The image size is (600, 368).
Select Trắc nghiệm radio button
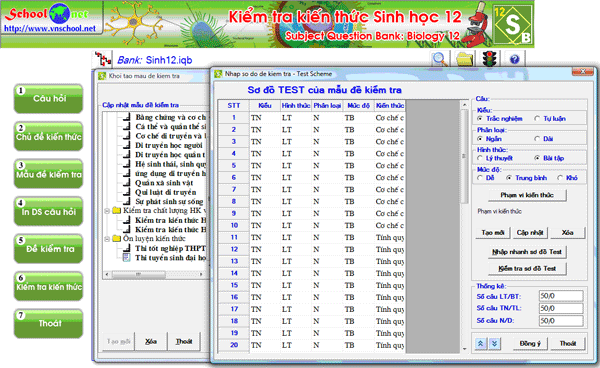[480, 119]
